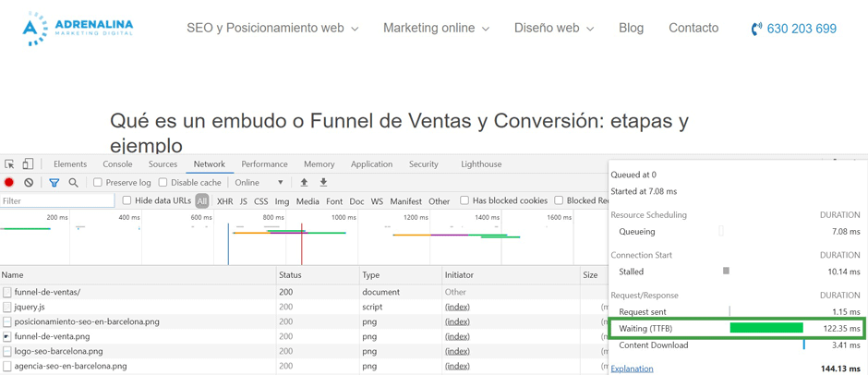868x375 pixels.
Task: Select the jquery.js request row
Action: tap(304, 307)
